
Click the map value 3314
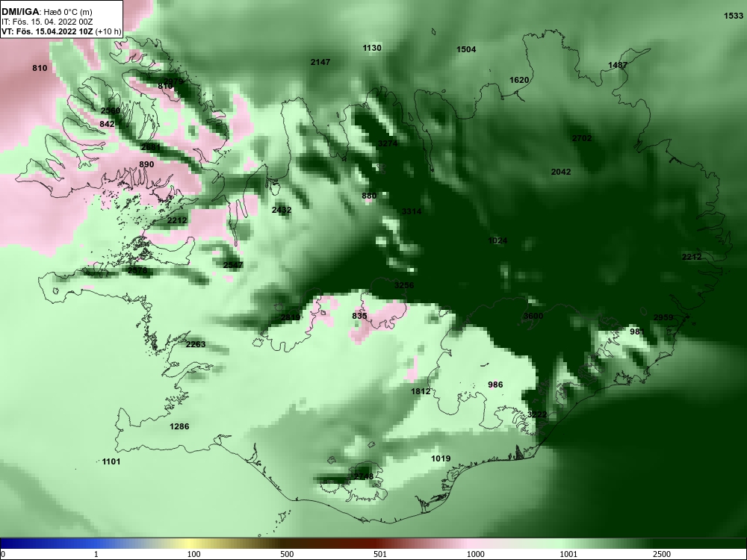[x=411, y=211]
